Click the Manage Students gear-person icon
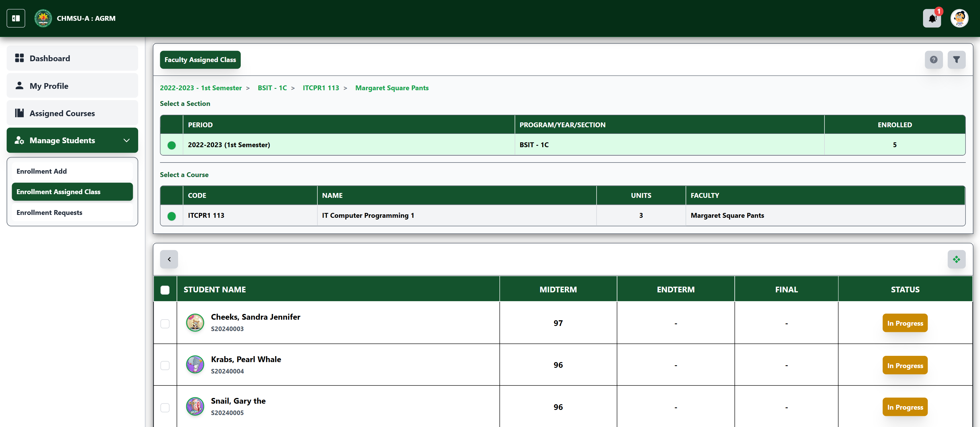The width and height of the screenshot is (980, 427). (19, 140)
